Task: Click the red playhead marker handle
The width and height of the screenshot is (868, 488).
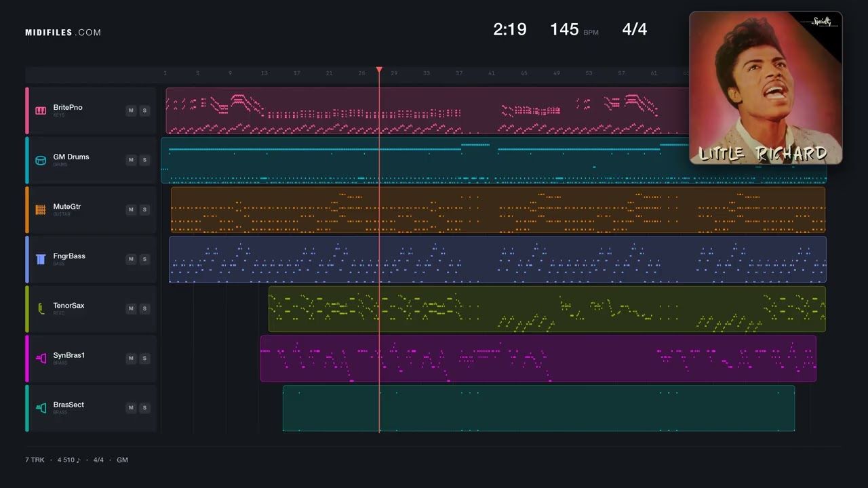Action: click(379, 70)
